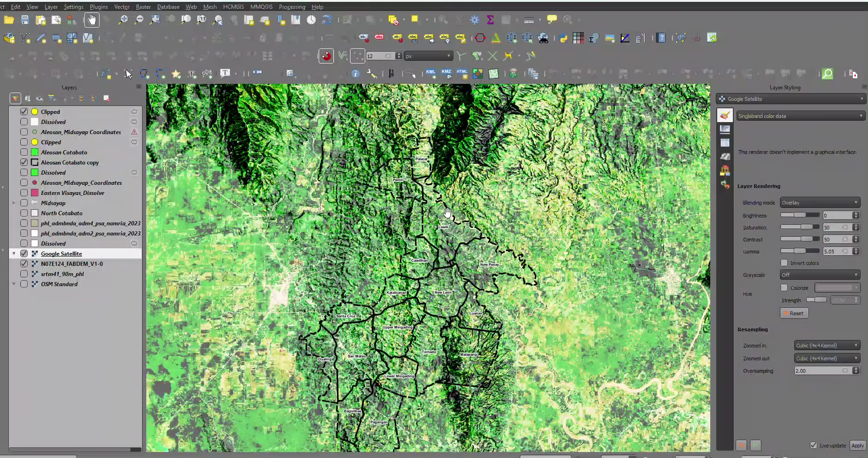Show the North Cotabato layer
This screenshot has height=458, width=868.
(x=24, y=213)
